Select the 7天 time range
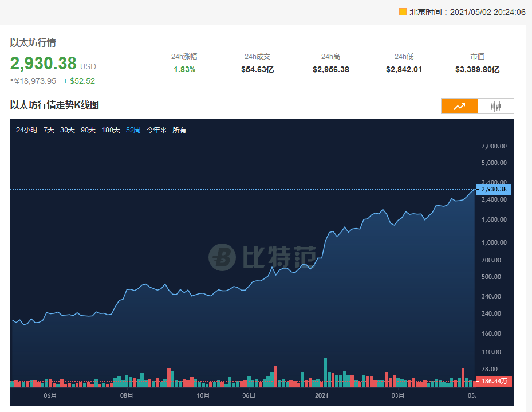Viewport: 532px width, 412px height. tap(49, 130)
